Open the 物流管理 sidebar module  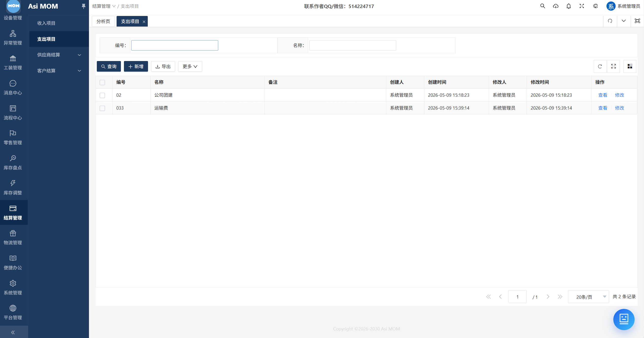pos(13,237)
